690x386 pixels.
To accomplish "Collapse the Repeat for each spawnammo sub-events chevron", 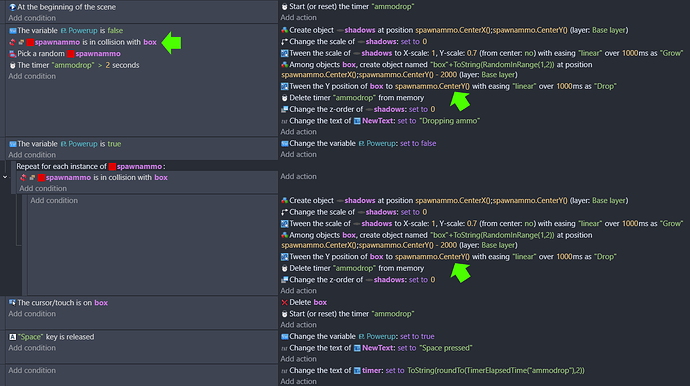I will click(x=5, y=177).
